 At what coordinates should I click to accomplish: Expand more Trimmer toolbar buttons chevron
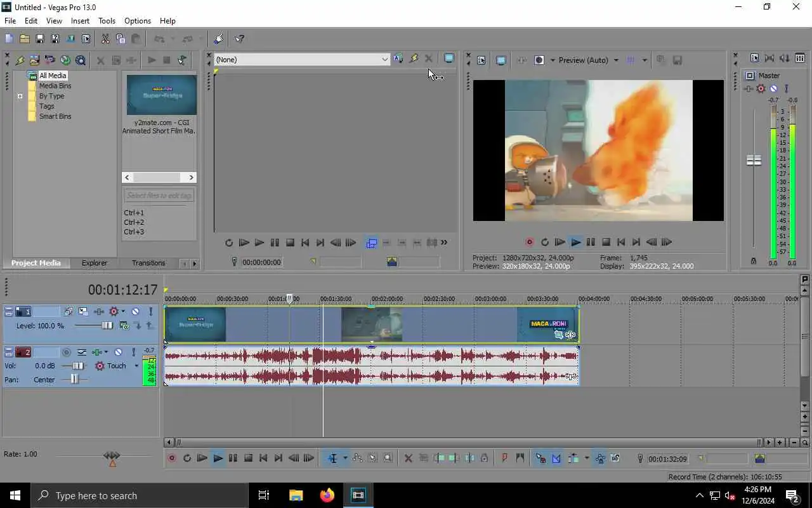point(444,242)
